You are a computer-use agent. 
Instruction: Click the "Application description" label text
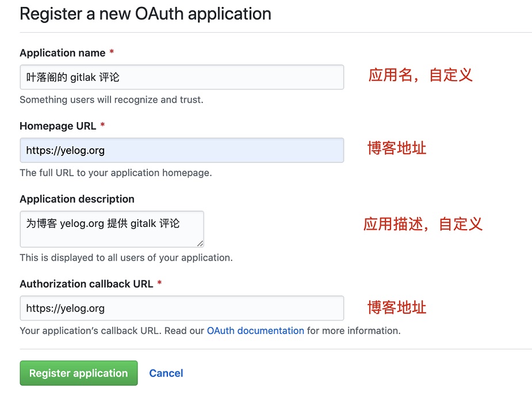coord(77,199)
